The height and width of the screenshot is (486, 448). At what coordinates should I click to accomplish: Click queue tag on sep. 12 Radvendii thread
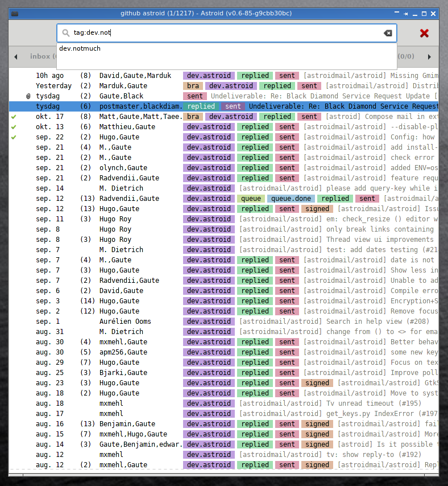point(251,199)
